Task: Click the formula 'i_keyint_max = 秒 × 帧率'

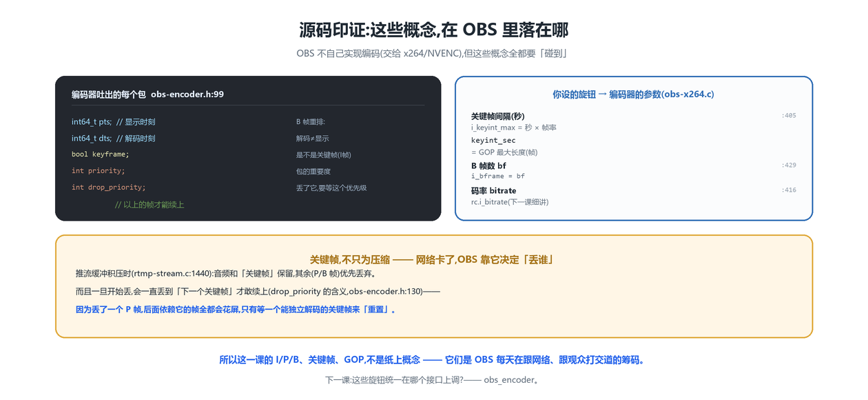Action: pos(514,128)
